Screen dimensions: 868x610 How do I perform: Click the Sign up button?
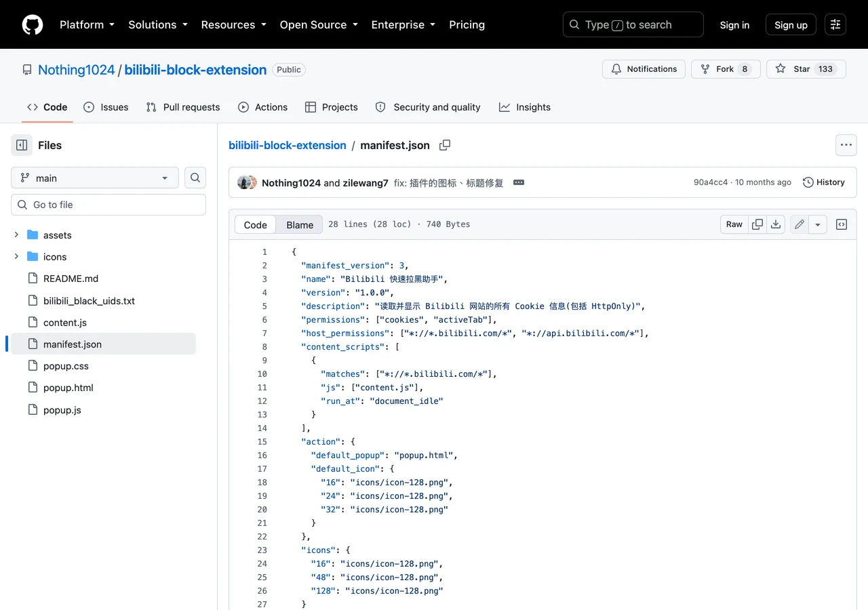791,24
